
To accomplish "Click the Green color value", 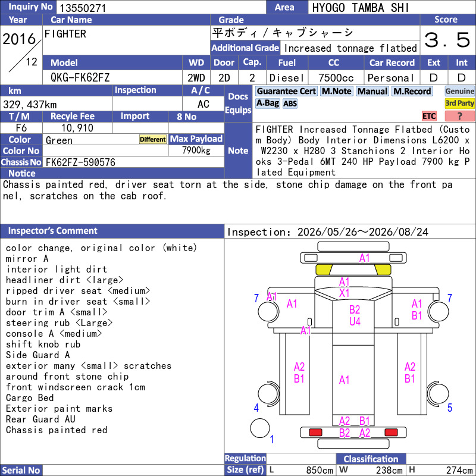I will [59, 140].
